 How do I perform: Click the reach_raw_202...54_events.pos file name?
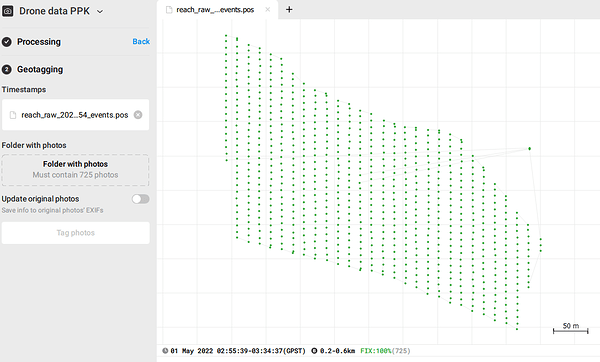click(x=75, y=115)
